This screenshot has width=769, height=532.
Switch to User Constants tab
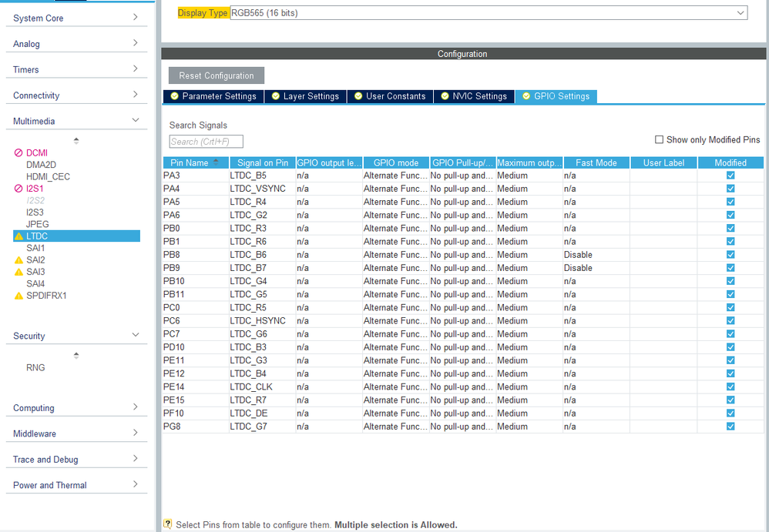click(x=390, y=96)
